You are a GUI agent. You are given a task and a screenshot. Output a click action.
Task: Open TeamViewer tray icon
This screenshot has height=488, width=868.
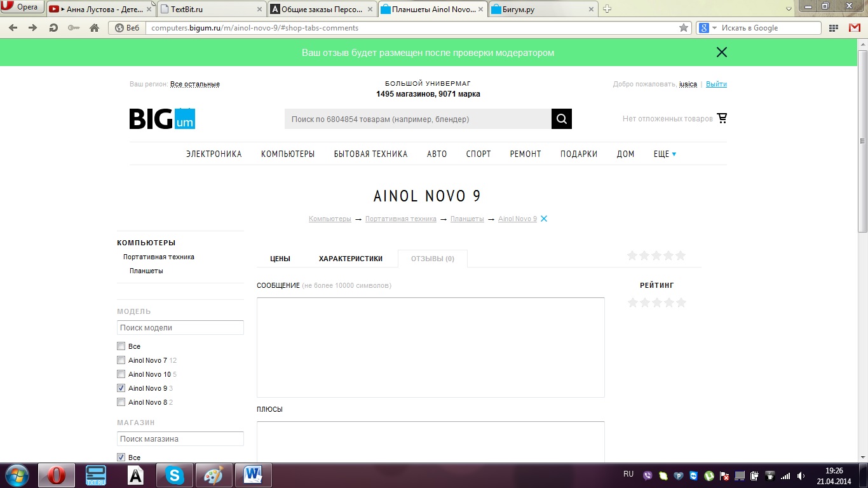[693, 475]
